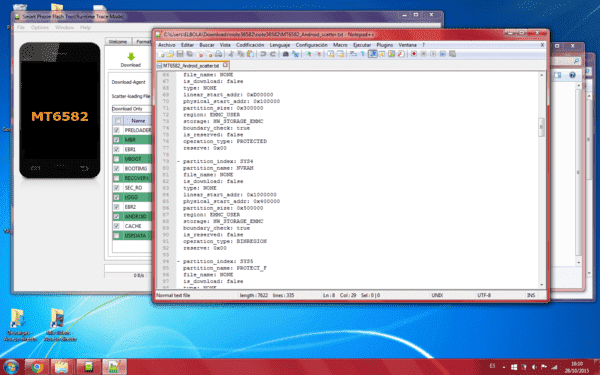
Task: Click the Notepad++ taskbar icon
Action: (114, 367)
